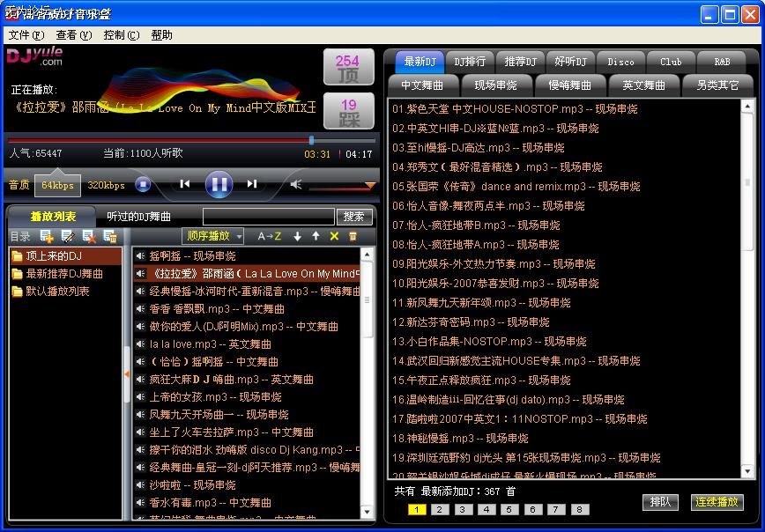Click the 搜索 search button
765x532 pixels.
354,216
